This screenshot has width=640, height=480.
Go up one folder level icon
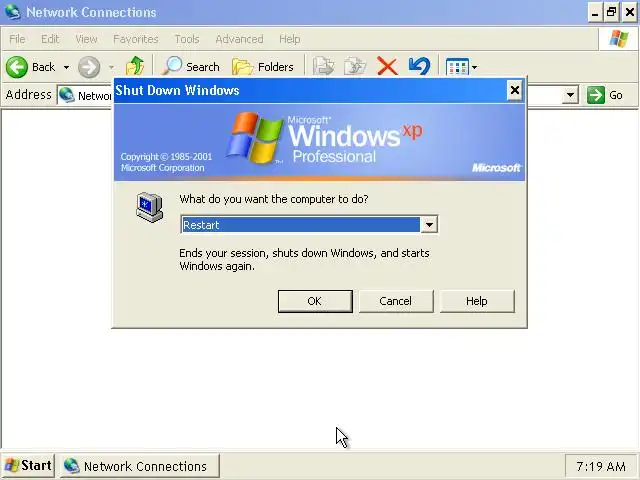tap(135, 66)
